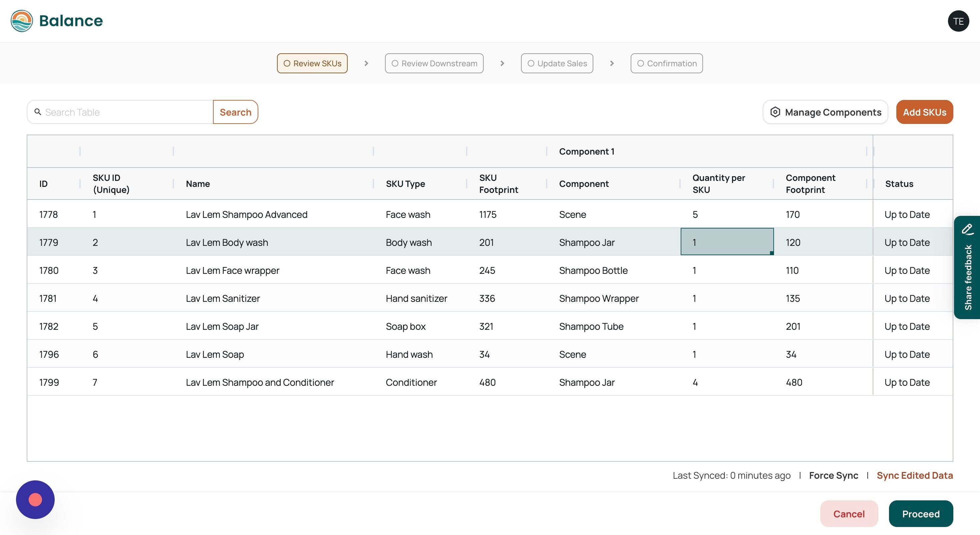Click the Cancel button

849,514
